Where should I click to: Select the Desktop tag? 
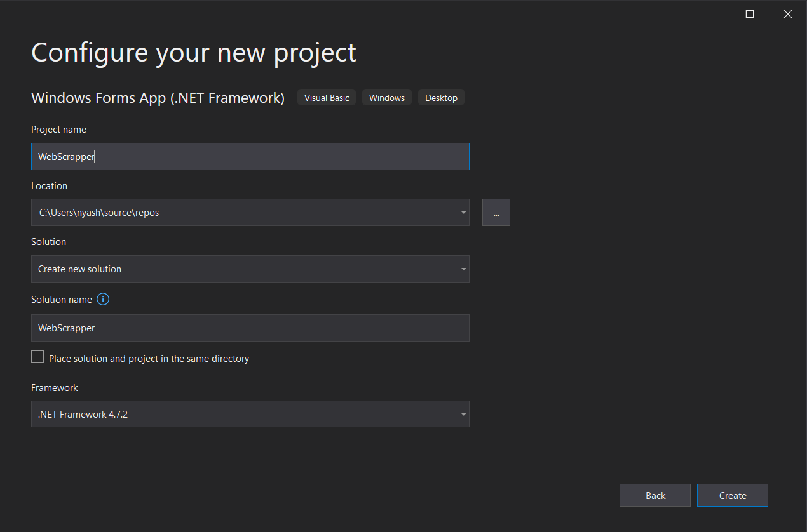coord(441,97)
